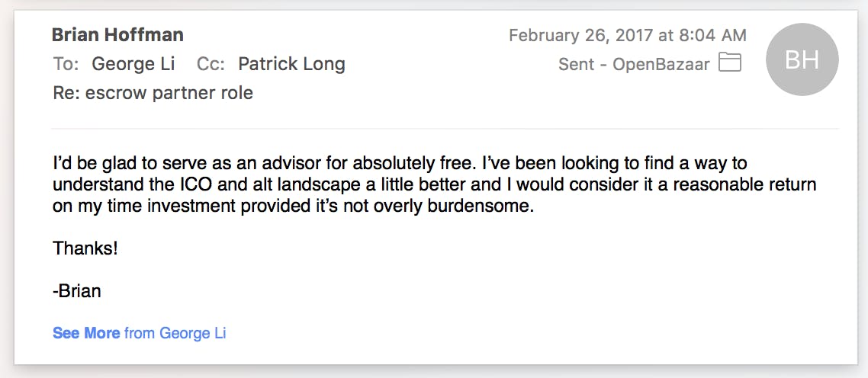Click the February 26, 2017 timestamp
Image resolution: width=868 pixels, height=378 pixels.
point(627,35)
